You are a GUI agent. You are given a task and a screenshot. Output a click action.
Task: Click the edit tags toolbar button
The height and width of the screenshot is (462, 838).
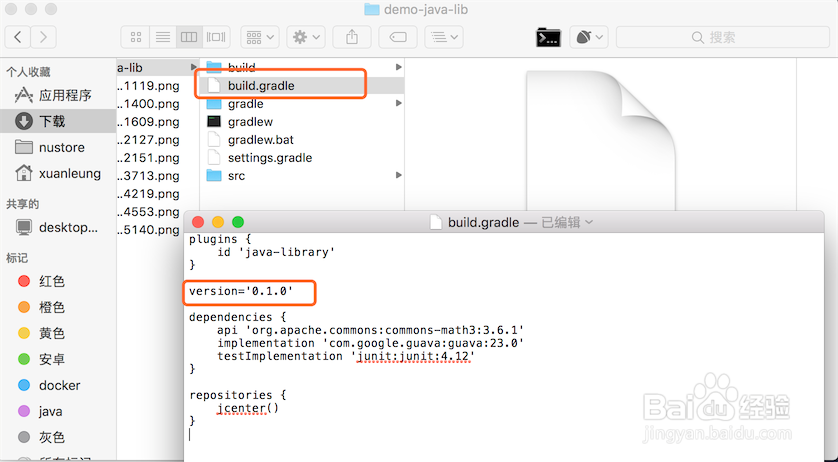(x=398, y=37)
